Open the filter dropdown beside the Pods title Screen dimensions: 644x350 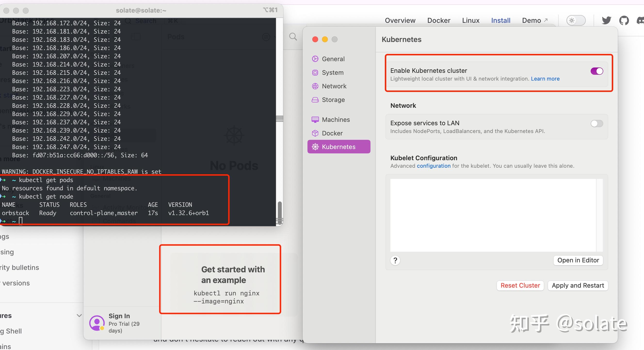click(266, 37)
